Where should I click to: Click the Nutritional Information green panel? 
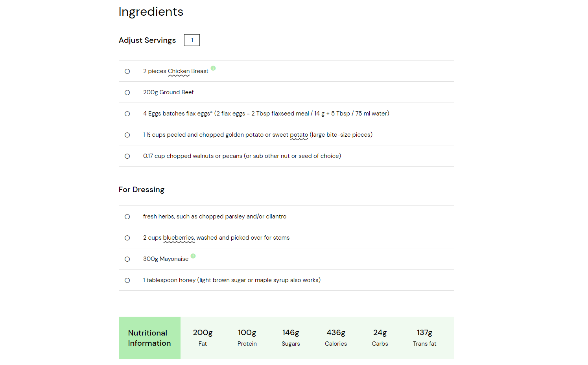(x=149, y=338)
